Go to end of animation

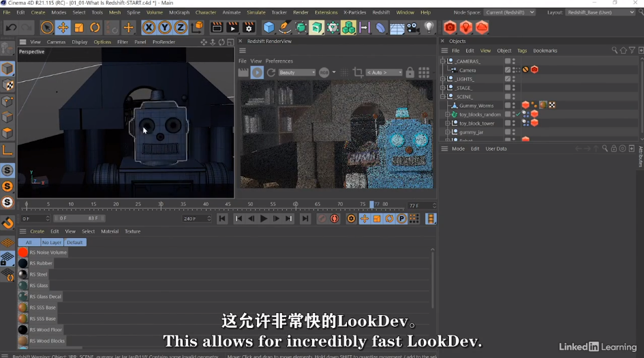pos(305,219)
